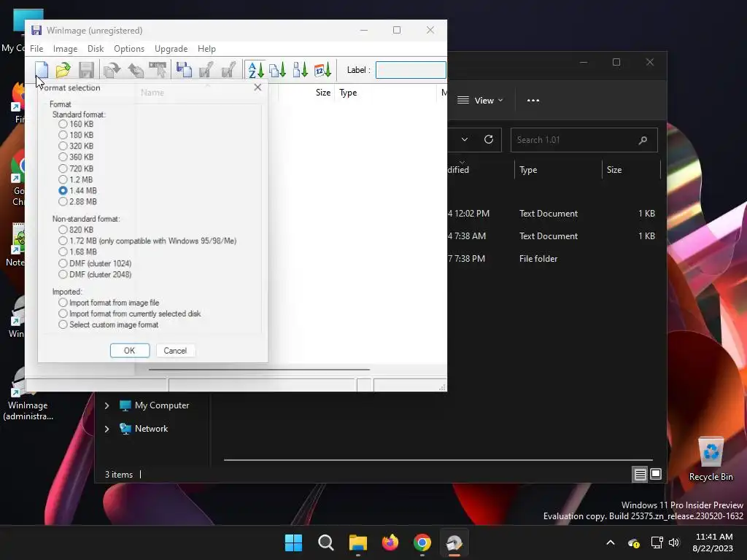Launch Google Chrome from the taskbar
747x560 pixels.
click(422, 542)
